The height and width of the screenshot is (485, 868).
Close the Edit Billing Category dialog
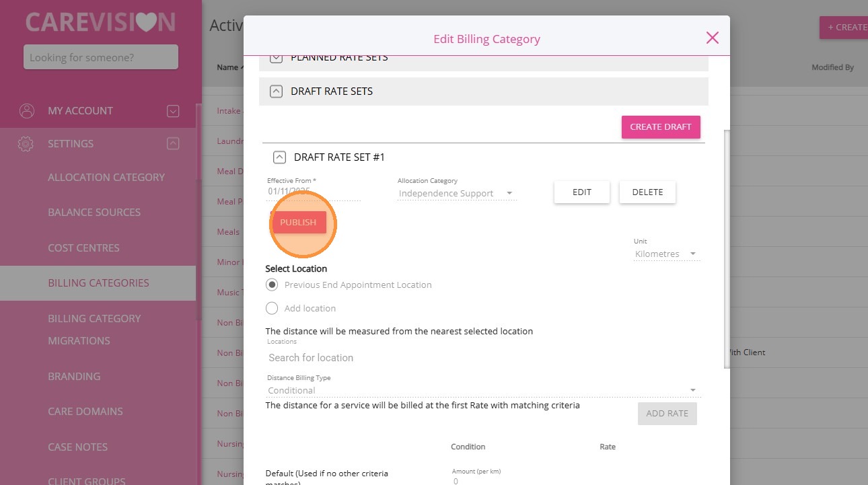click(x=713, y=38)
